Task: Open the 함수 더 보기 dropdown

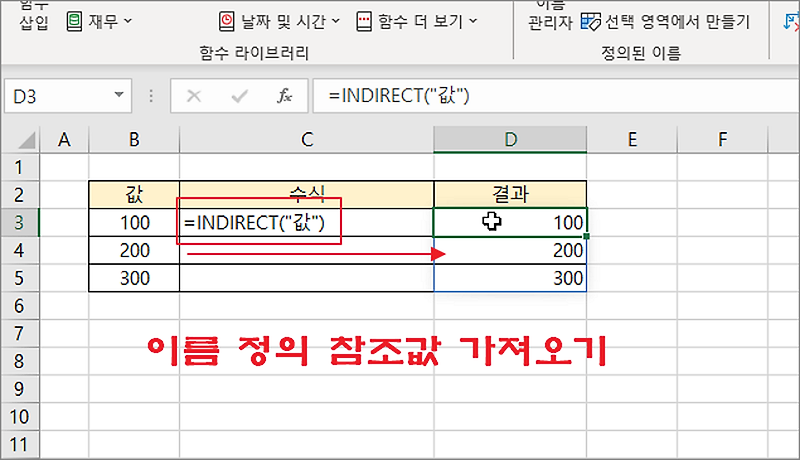Action: 417,21
